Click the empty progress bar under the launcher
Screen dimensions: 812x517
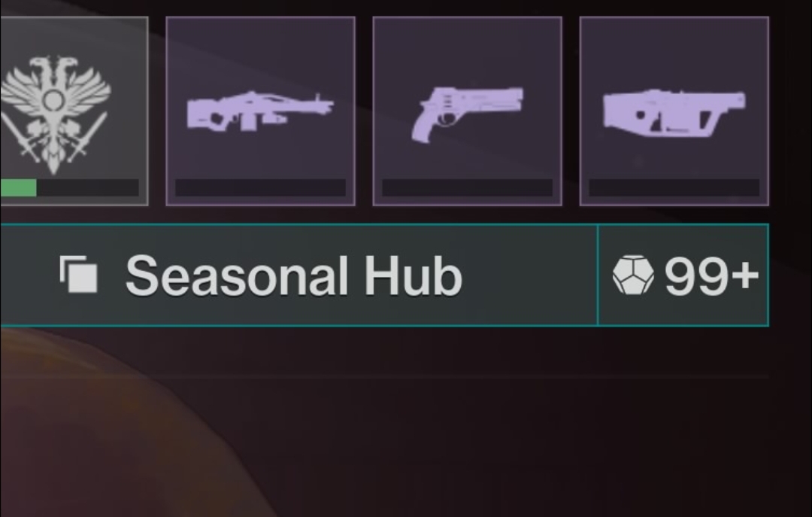pos(674,187)
